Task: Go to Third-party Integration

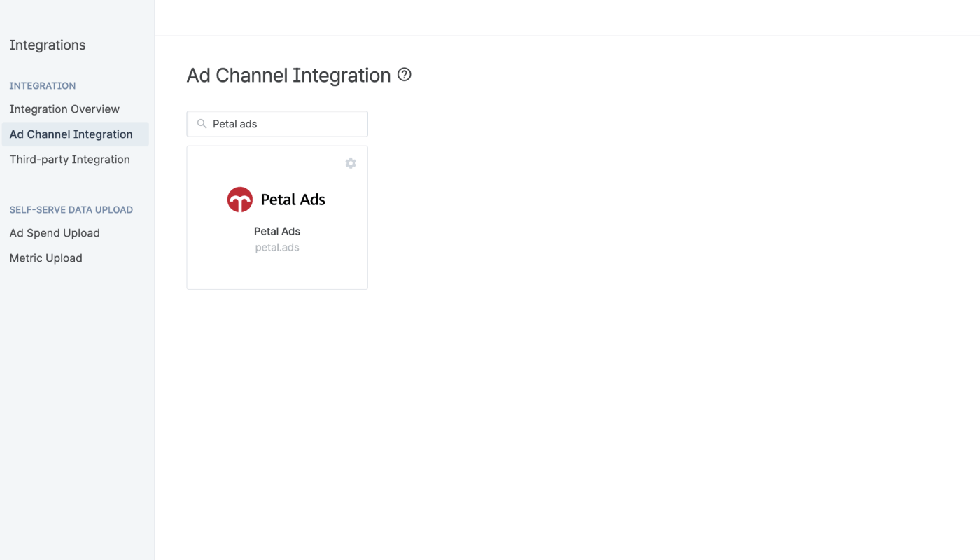Action: [x=70, y=160]
